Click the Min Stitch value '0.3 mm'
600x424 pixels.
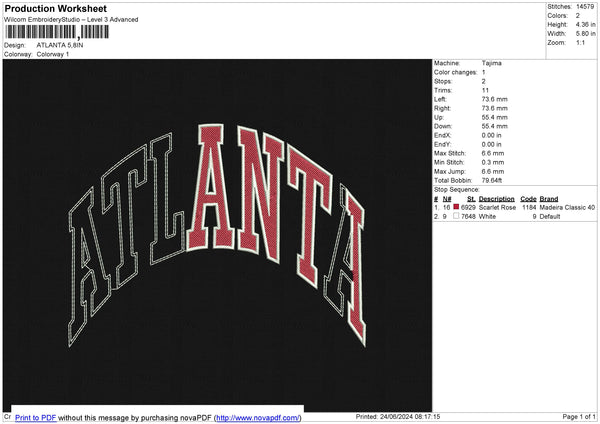[493, 163]
